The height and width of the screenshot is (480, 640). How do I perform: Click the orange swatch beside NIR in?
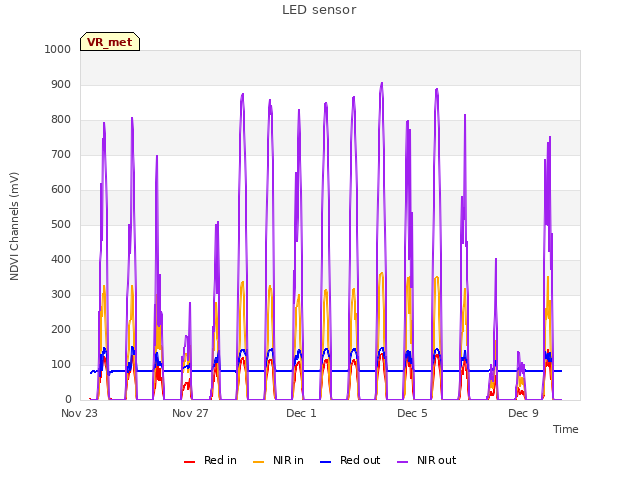pyautogui.click(x=258, y=462)
